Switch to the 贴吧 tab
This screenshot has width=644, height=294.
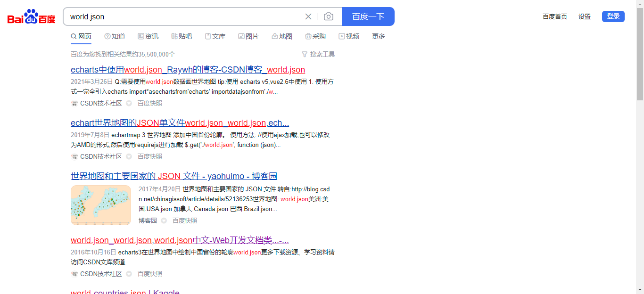click(x=182, y=36)
